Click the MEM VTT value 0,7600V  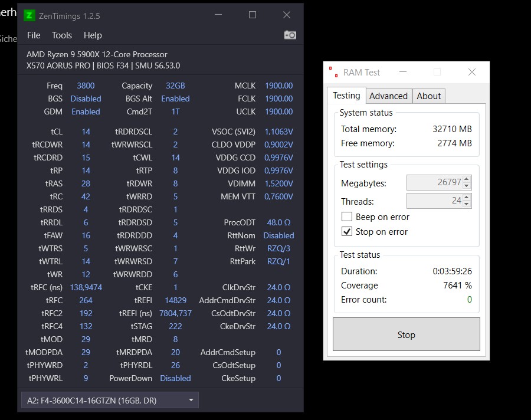pos(278,196)
